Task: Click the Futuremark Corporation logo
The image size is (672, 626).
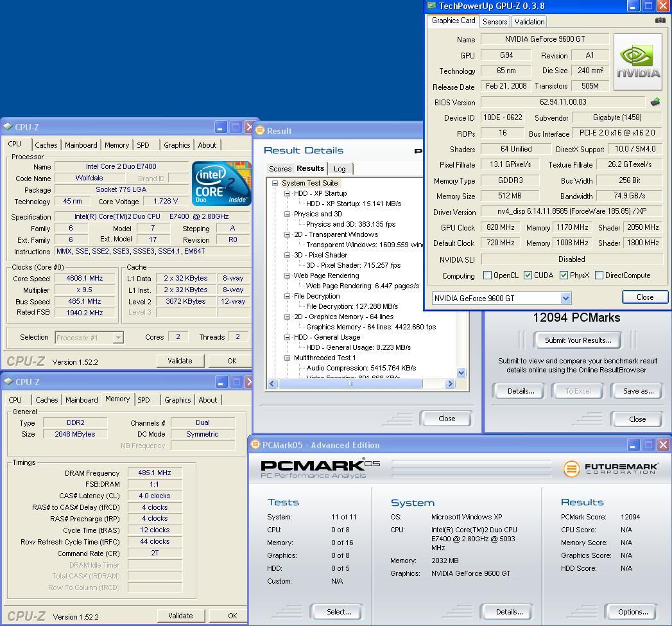Action: [611, 468]
